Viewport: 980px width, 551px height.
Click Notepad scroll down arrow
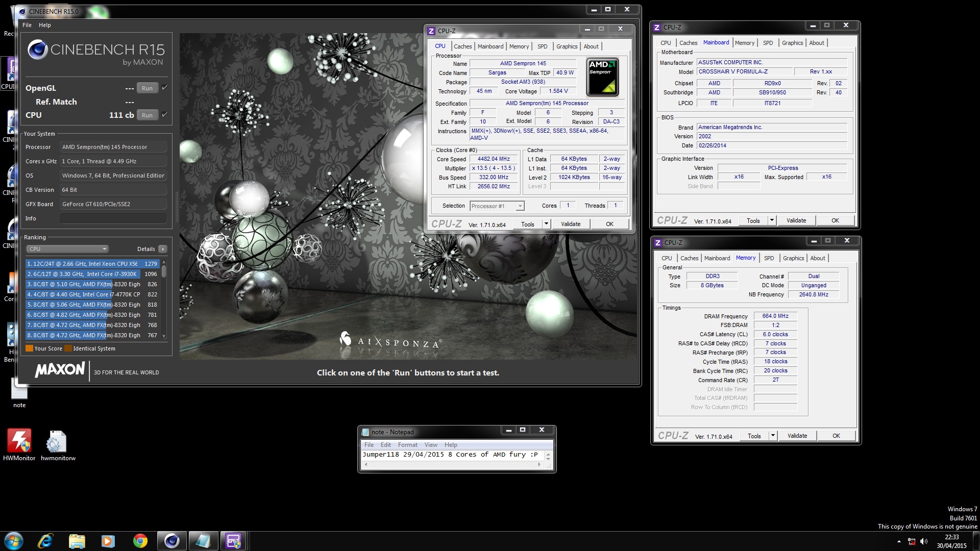click(x=548, y=458)
